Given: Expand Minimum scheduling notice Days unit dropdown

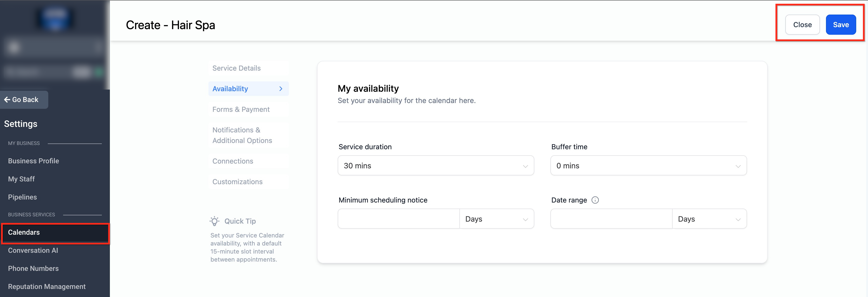Looking at the screenshot, I should click(496, 219).
